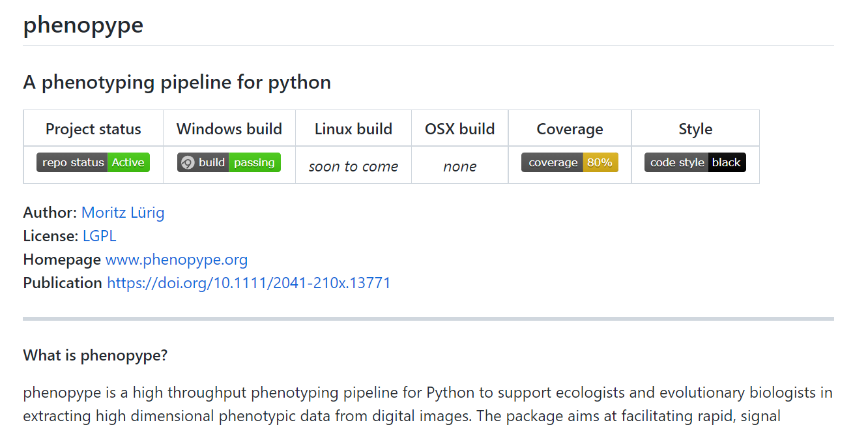Visit the www.phenopype.org homepage link
The image size is (868, 427).
(177, 259)
